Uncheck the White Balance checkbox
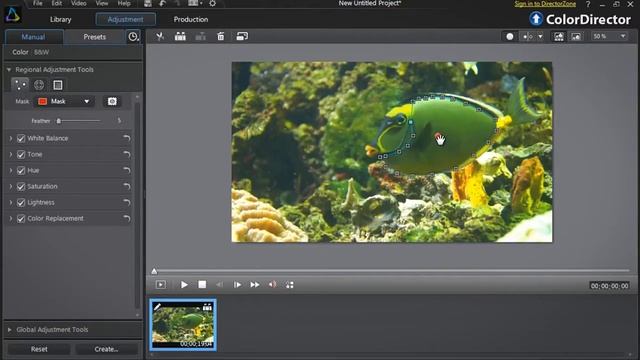The width and height of the screenshot is (640, 360). [x=21, y=138]
